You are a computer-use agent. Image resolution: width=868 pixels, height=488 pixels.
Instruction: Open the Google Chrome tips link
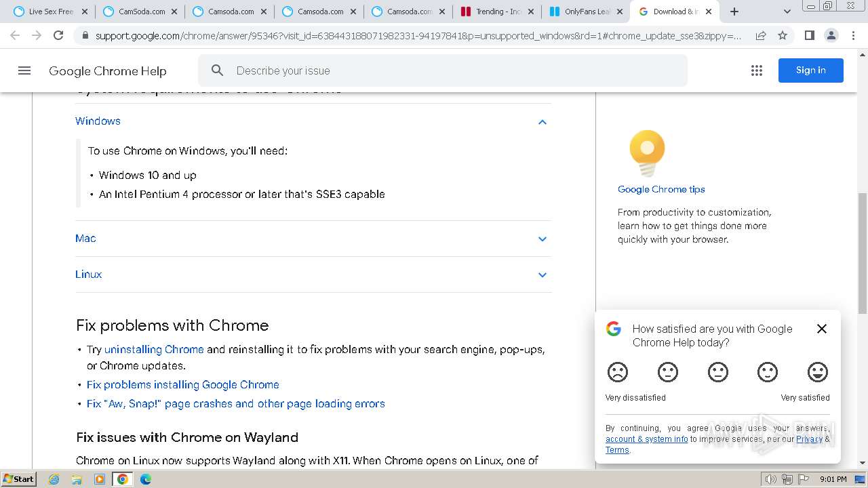click(661, 190)
